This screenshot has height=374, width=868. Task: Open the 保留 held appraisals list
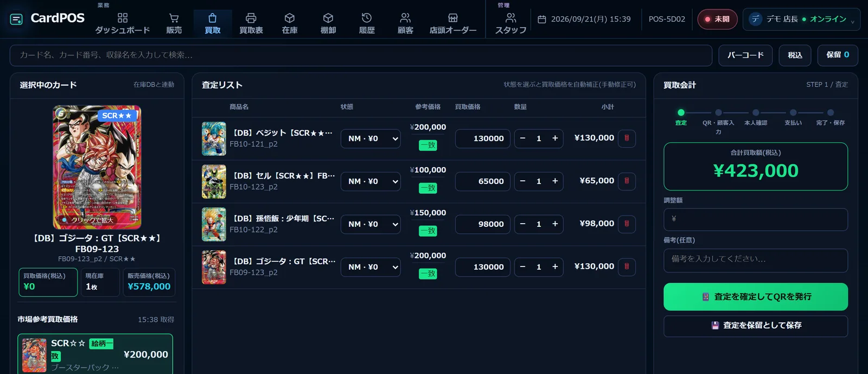(838, 55)
